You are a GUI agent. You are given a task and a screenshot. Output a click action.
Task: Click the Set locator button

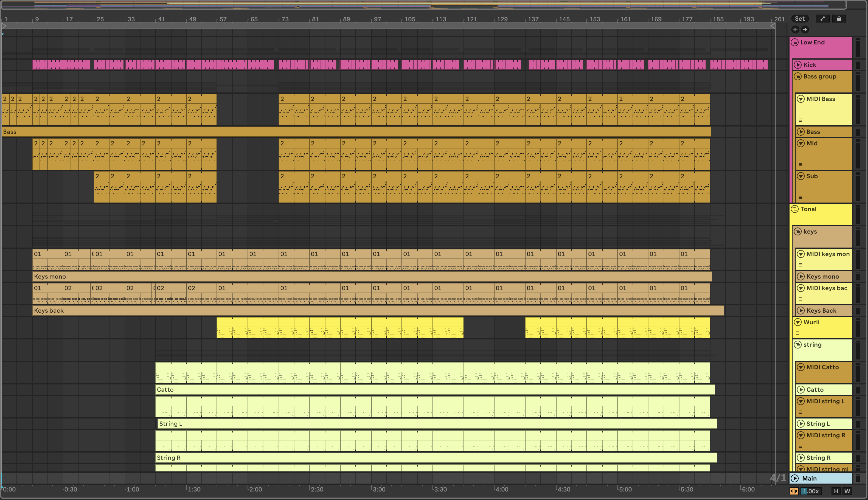point(799,19)
